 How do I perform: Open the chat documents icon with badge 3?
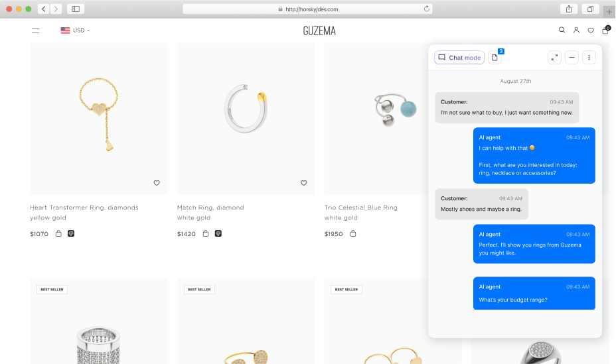point(495,58)
